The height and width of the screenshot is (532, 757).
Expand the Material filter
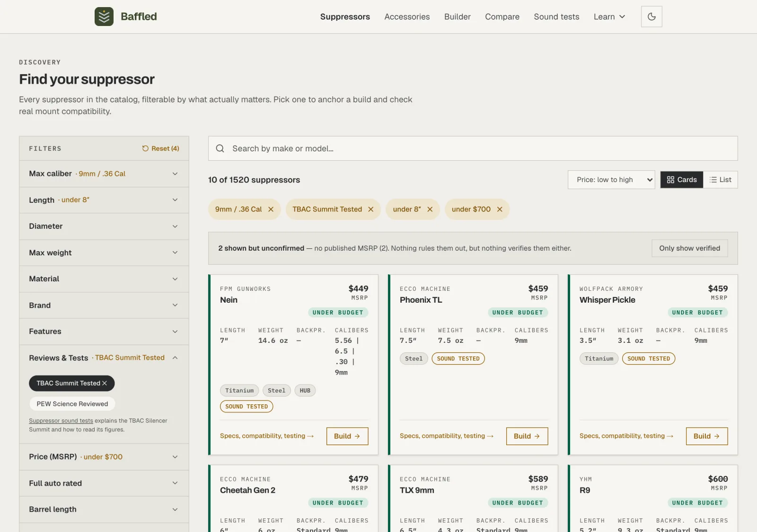(x=104, y=279)
